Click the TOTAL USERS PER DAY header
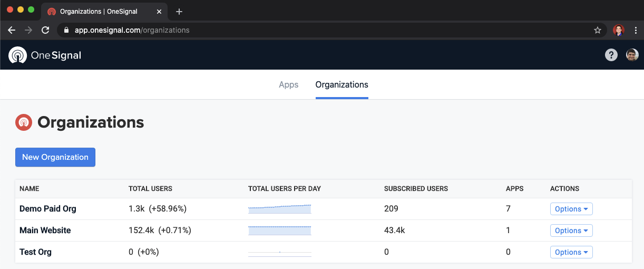 coord(285,189)
